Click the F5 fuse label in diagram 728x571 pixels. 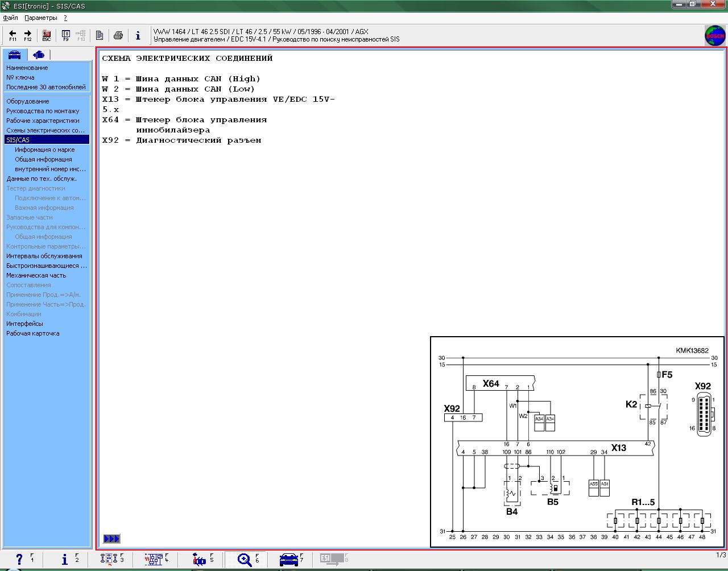(x=667, y=375)
